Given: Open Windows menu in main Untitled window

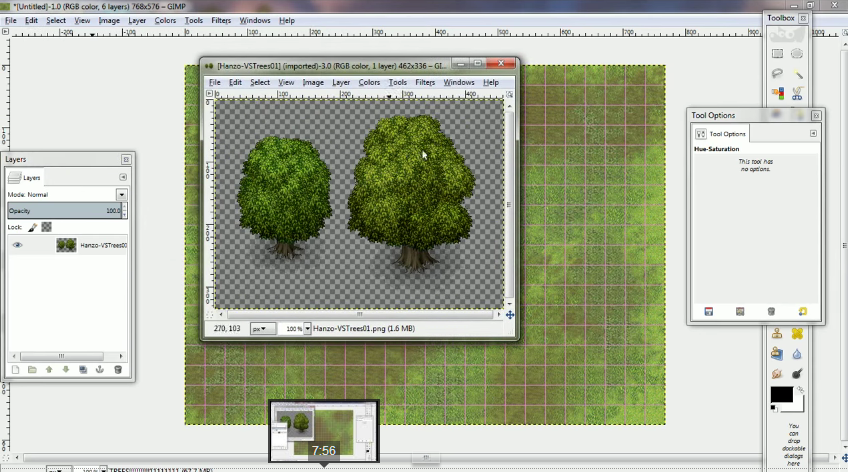Looking at the screenshot, I should pyautogui.click(x=255, y=21).
